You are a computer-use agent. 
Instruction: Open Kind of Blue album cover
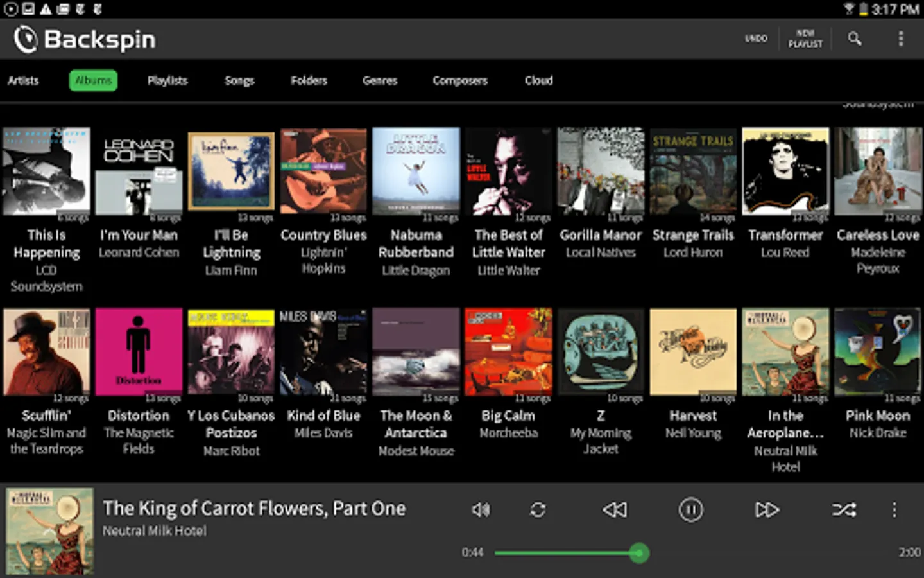point(323,352)
